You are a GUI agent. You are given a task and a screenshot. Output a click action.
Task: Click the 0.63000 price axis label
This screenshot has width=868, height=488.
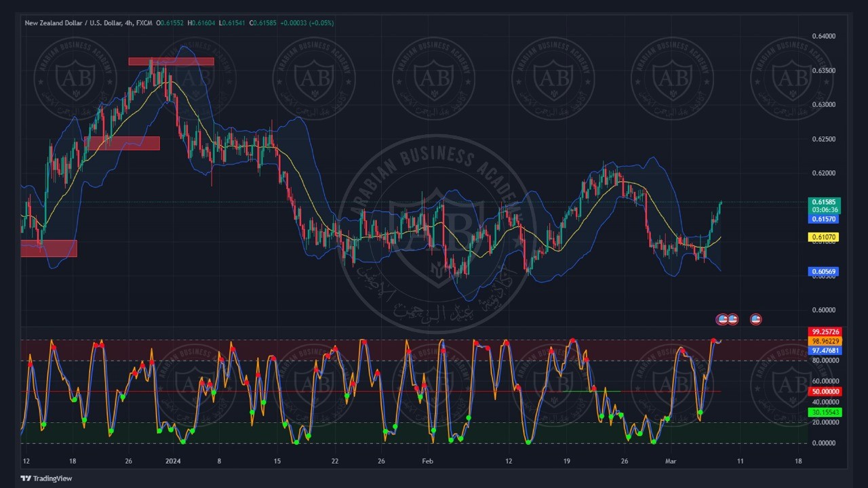tap(824, 104)
